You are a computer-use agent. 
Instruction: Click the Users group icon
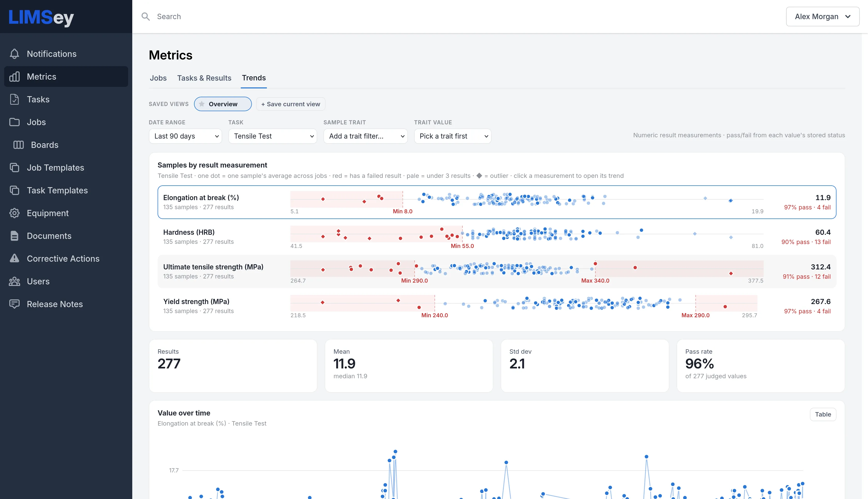(14, 281)
